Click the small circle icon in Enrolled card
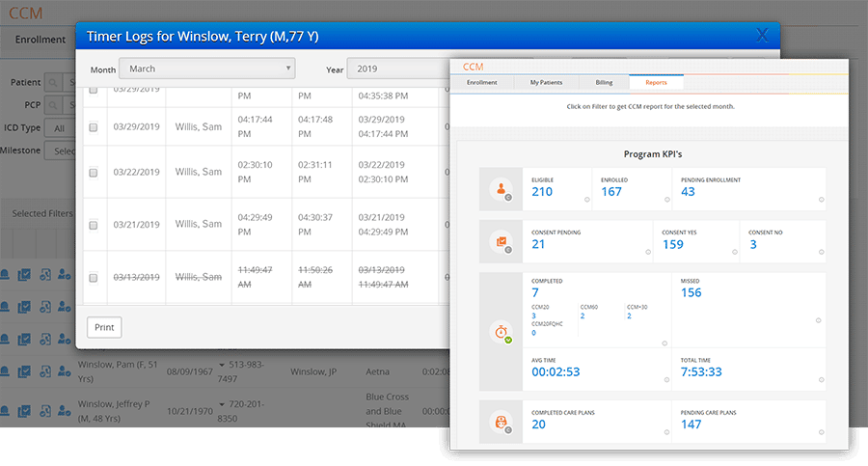 click(x=667, y=200)
